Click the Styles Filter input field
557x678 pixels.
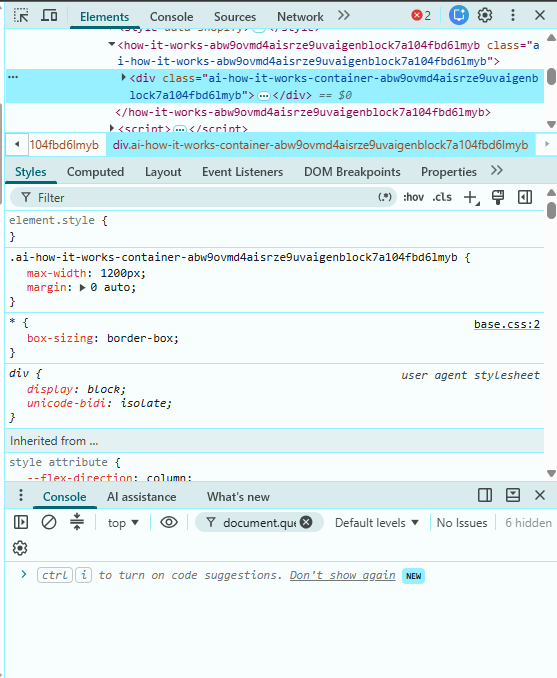point(203,198)
